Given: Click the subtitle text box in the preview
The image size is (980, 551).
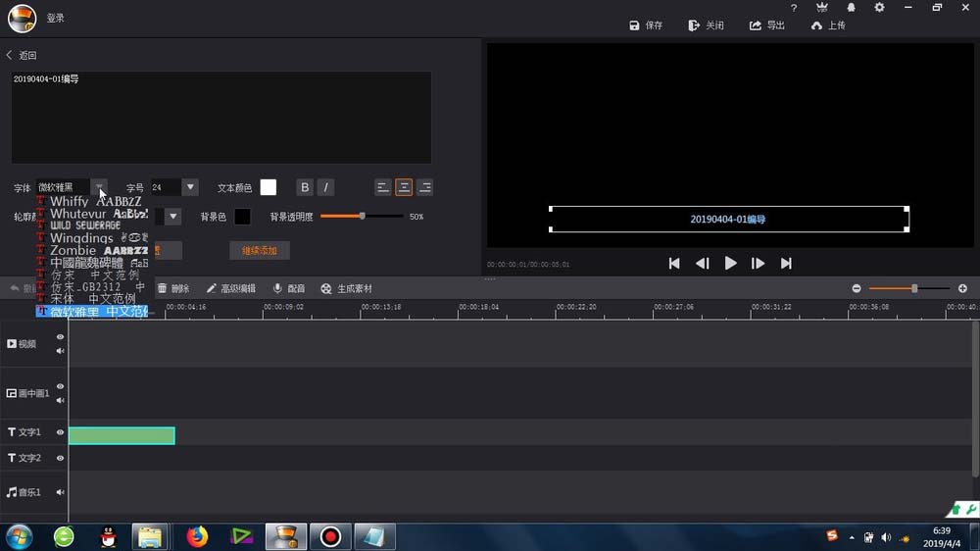Looking at the screenshot, I should 729,219.
